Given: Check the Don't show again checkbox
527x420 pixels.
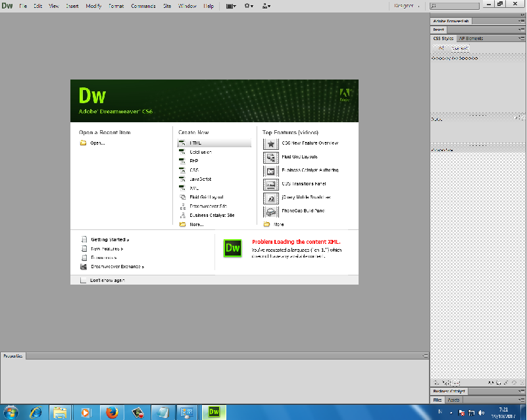Looking at the screenshot, I should tap(83, 280).
